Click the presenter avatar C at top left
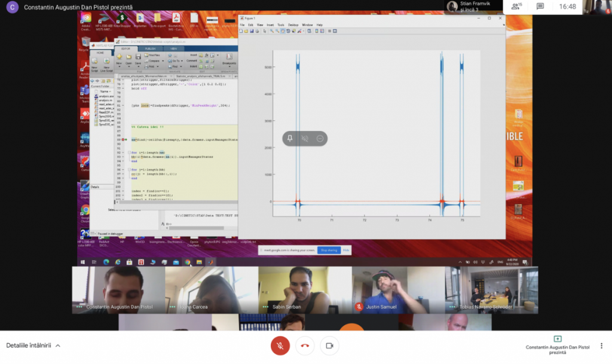Screen dimensions: 612x364 [x=12, y=7]
